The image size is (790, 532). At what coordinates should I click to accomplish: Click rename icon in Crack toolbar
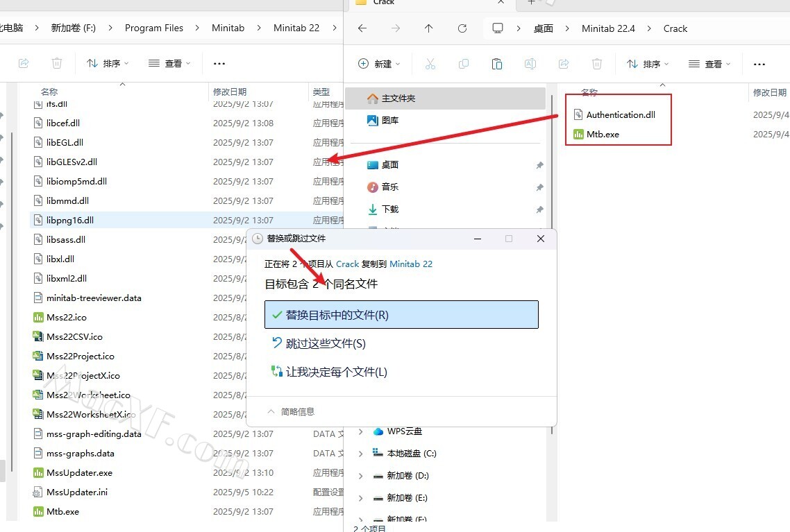coord(530,64)
